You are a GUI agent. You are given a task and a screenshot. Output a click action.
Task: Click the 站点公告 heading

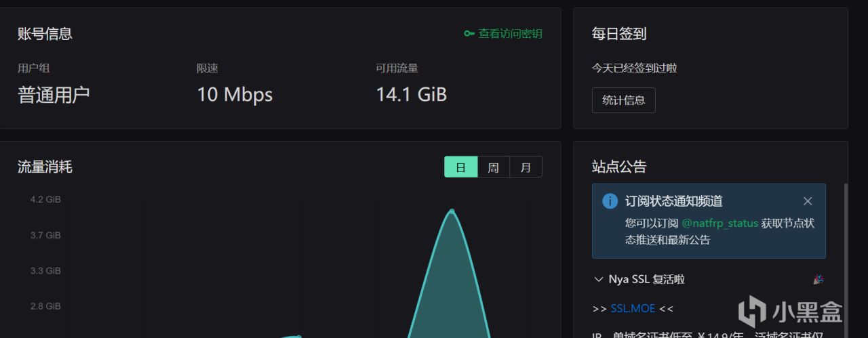tap(619, 167)
